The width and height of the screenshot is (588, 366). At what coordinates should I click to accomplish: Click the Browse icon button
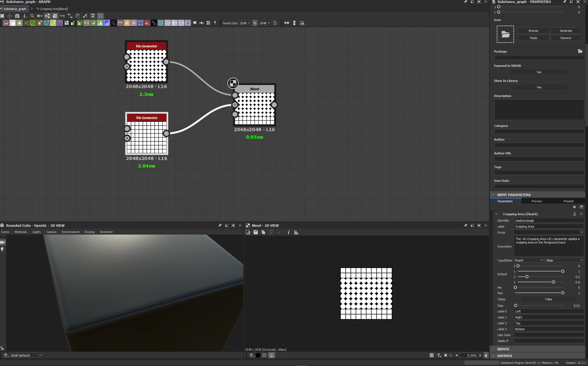point(533,31)
